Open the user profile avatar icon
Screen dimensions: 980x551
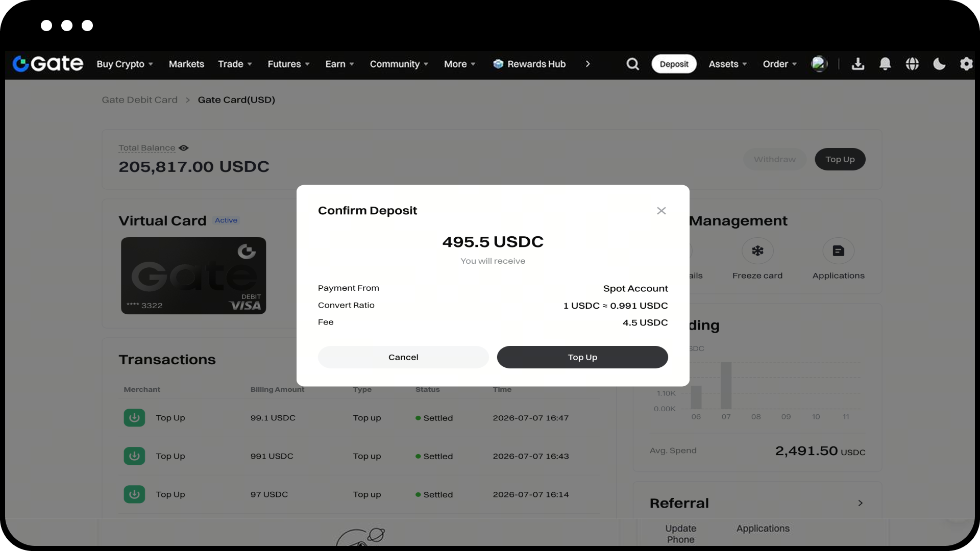(x=819, y=64)
